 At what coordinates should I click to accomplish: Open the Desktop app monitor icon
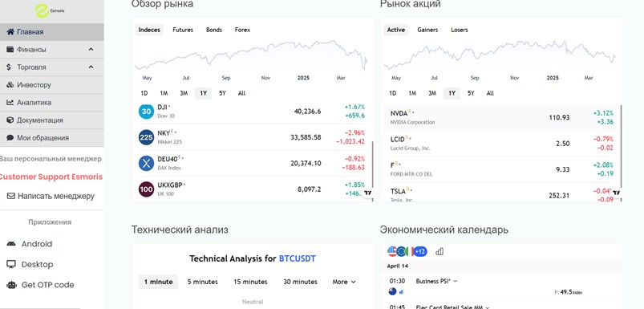(x=11, y=264)
